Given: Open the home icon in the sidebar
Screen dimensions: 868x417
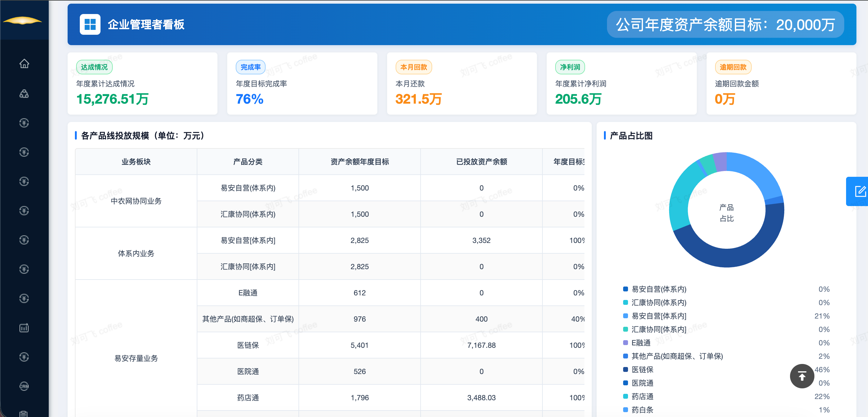Looking at the screenshot, I should 24,63.
